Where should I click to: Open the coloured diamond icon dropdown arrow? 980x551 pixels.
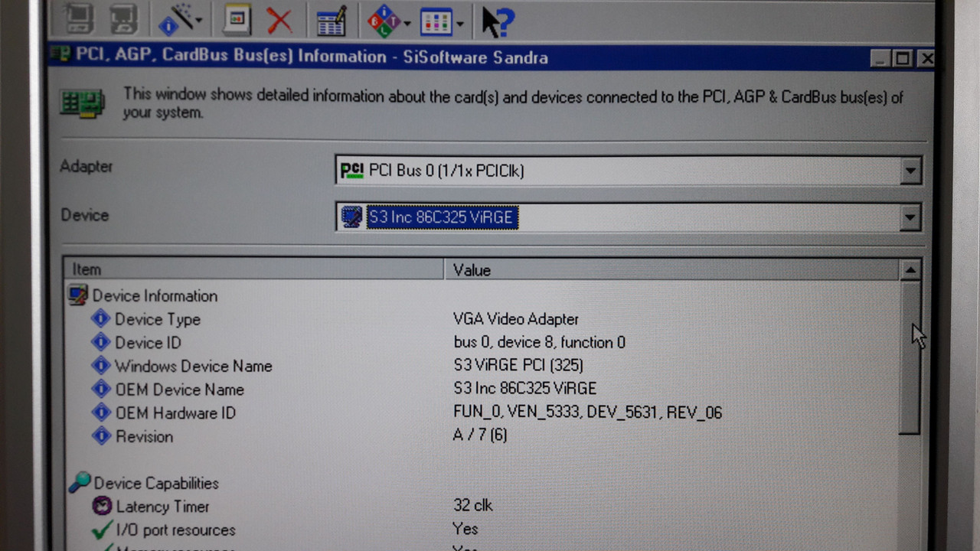pyautogui.click(x=407, y=24)
